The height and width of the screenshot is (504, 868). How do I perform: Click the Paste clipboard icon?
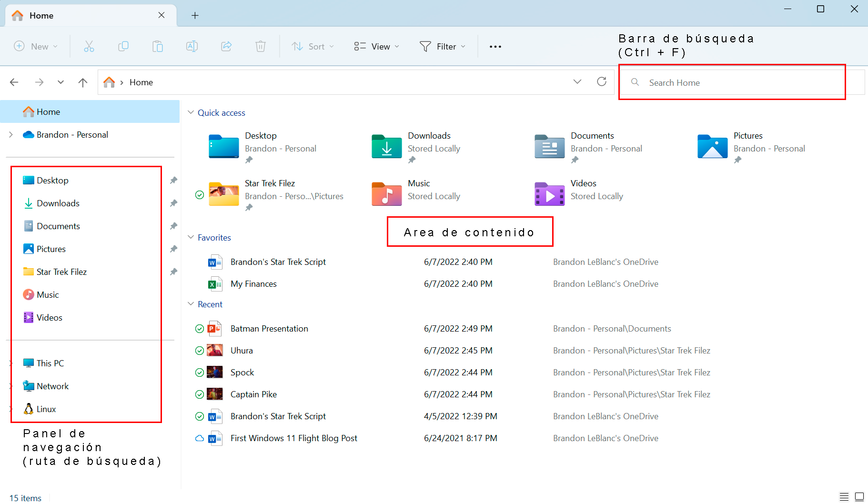point(158,46)
